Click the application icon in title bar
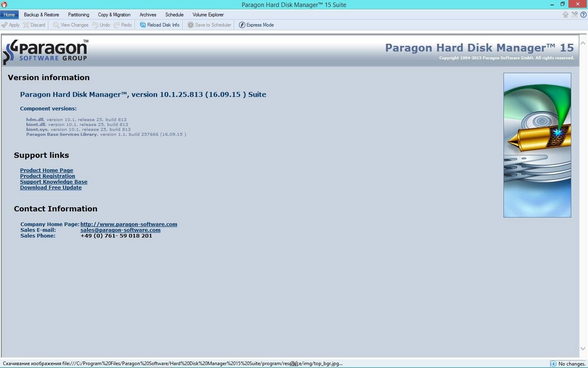Image resolution: width=588 pixels, height=368 pixels. [4, 4]
